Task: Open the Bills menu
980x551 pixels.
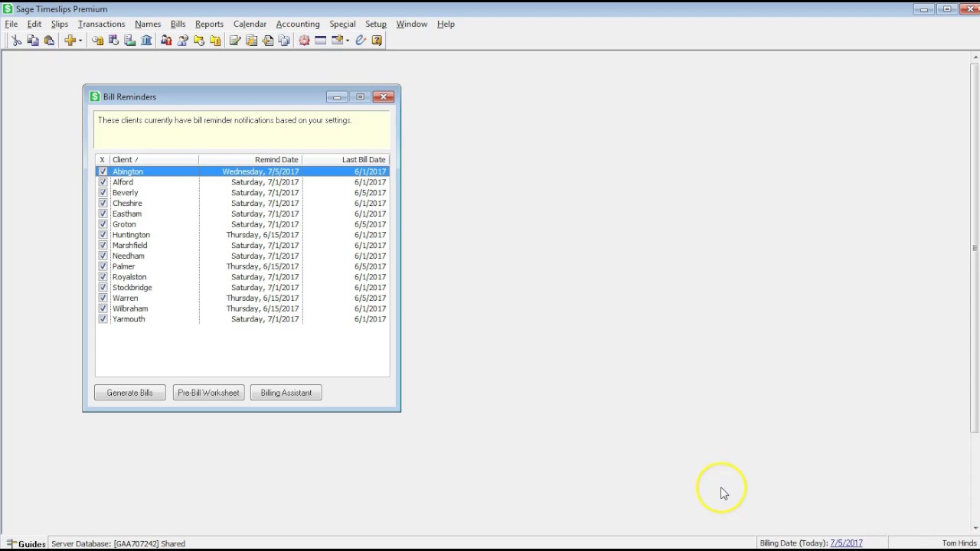Action: point(178,24)
